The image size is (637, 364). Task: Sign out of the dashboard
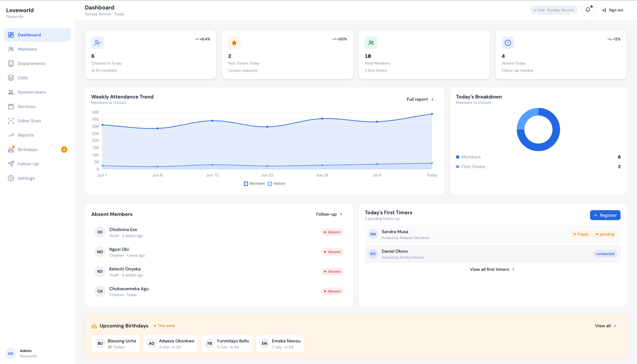(x=613, y=10)
